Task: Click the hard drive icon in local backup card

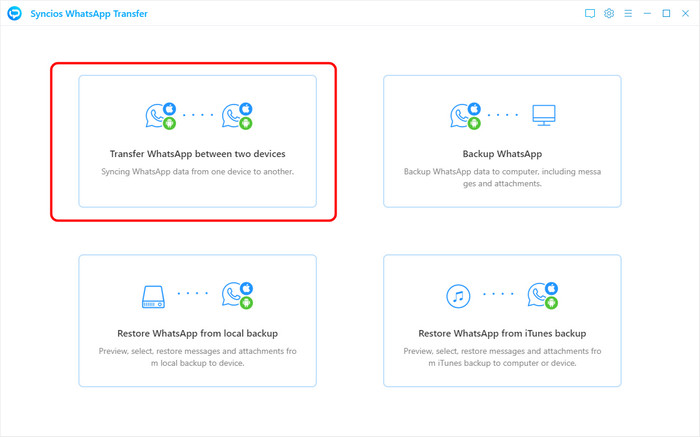Action: [x=153, y=296]
